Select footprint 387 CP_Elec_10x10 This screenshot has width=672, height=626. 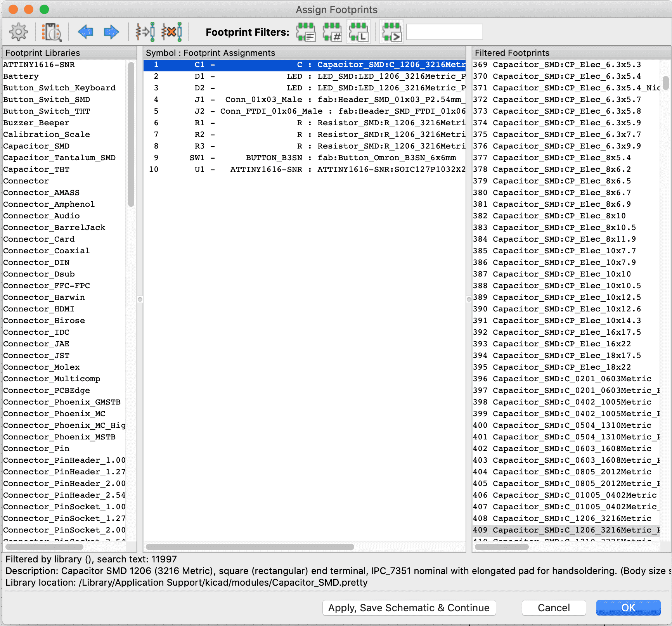click(566, 274)
